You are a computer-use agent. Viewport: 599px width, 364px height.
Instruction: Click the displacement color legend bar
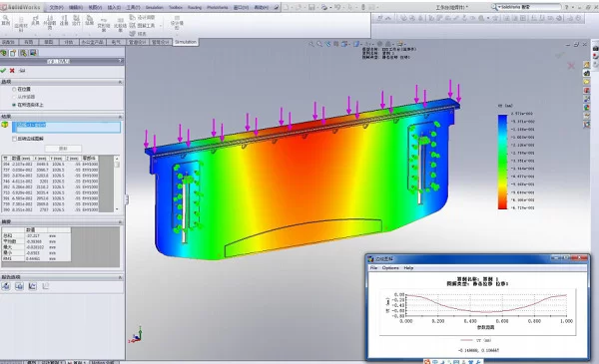502,162
